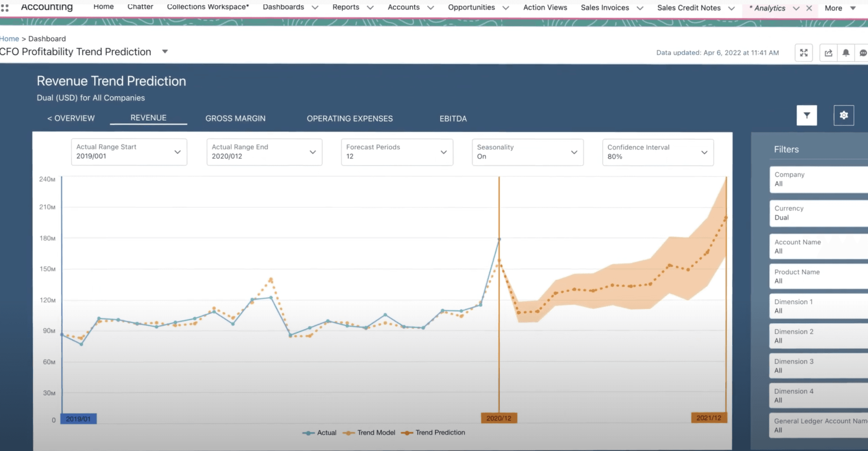Screen dimensions: 868x451
Task: Open the Forecast Periods dropdown
Action: click(x=397, y=152)
